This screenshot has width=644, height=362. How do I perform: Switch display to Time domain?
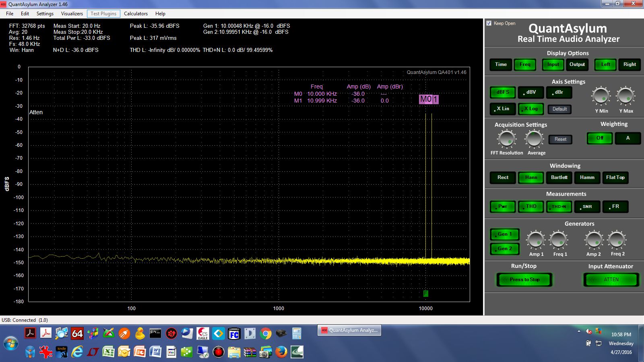click(x=501, y=64)
